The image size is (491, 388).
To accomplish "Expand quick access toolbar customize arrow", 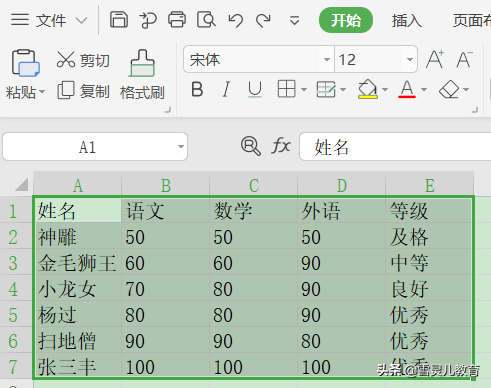I will (x=294, y=21).
